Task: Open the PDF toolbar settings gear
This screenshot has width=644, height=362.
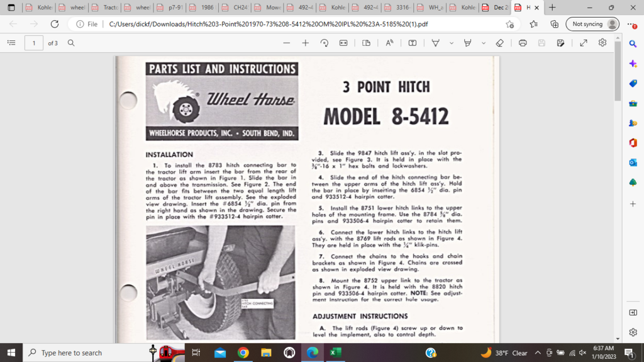Action: [x=602, y=43]
